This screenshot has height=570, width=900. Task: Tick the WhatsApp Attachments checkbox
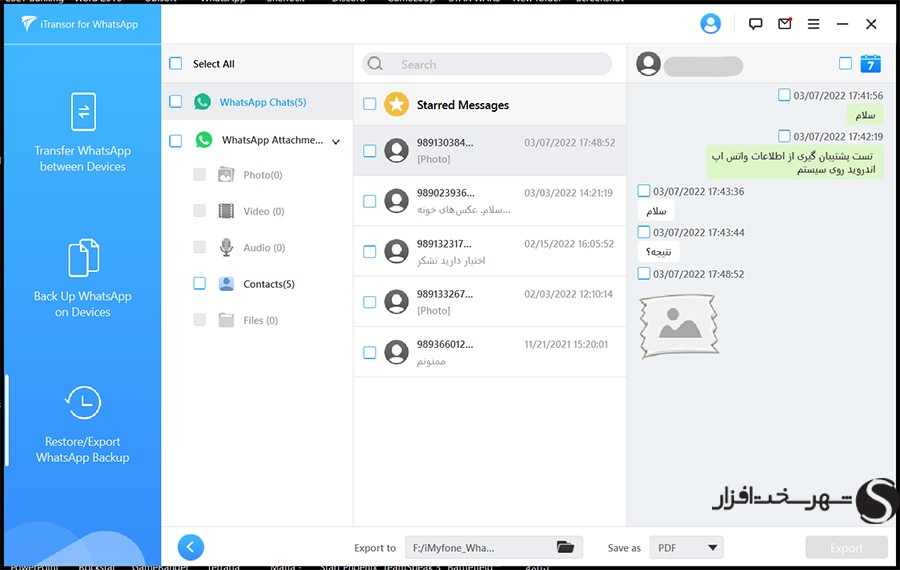(176, 141)
